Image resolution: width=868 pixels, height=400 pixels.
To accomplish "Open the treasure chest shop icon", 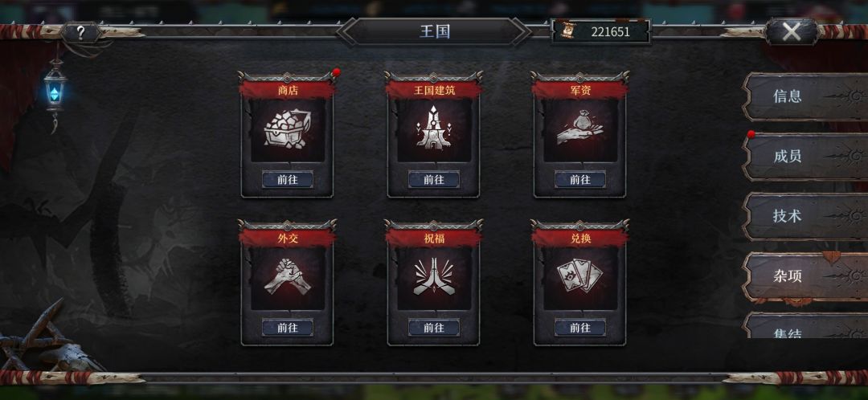I will coord(287,129).
